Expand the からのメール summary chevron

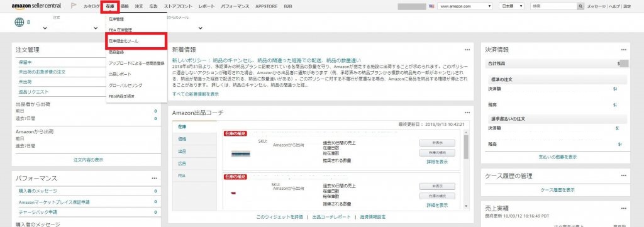point(201,28)
